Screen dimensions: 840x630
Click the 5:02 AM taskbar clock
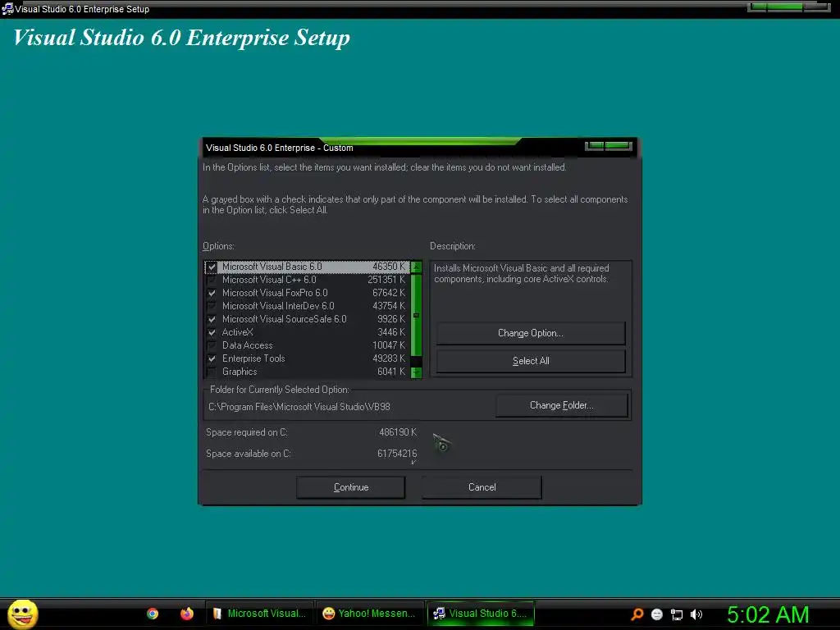click(768, 614)
